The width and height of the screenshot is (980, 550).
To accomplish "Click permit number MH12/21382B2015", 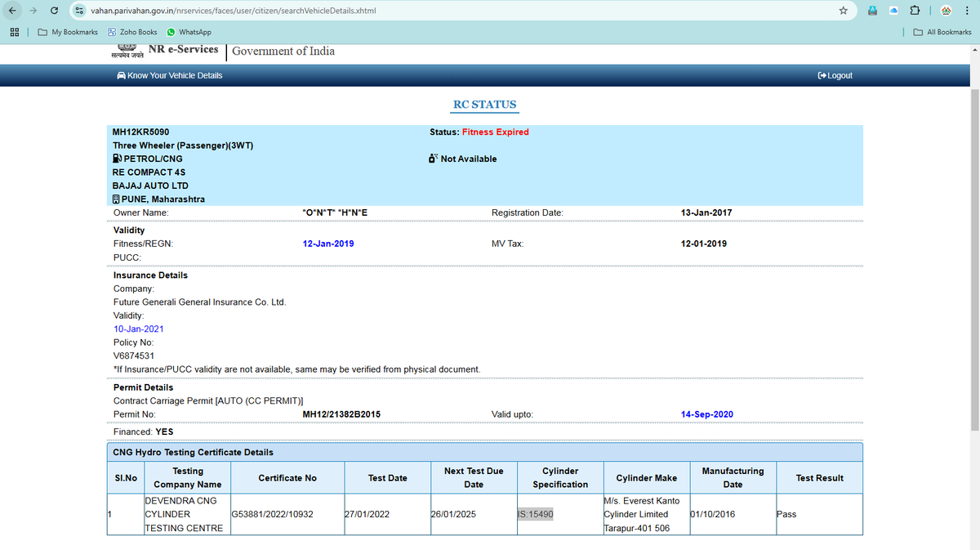I will [341, 414].
